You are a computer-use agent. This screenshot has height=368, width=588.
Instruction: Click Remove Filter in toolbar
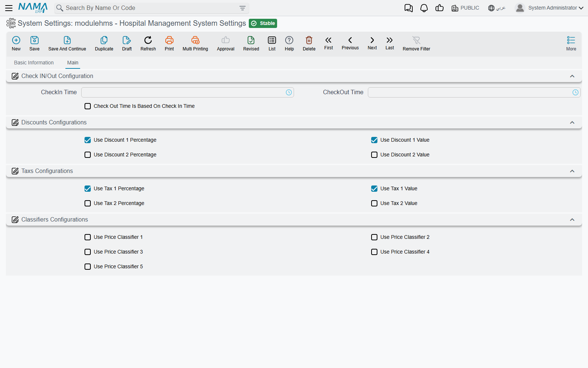pyautogui.click(x=416, y=43)
